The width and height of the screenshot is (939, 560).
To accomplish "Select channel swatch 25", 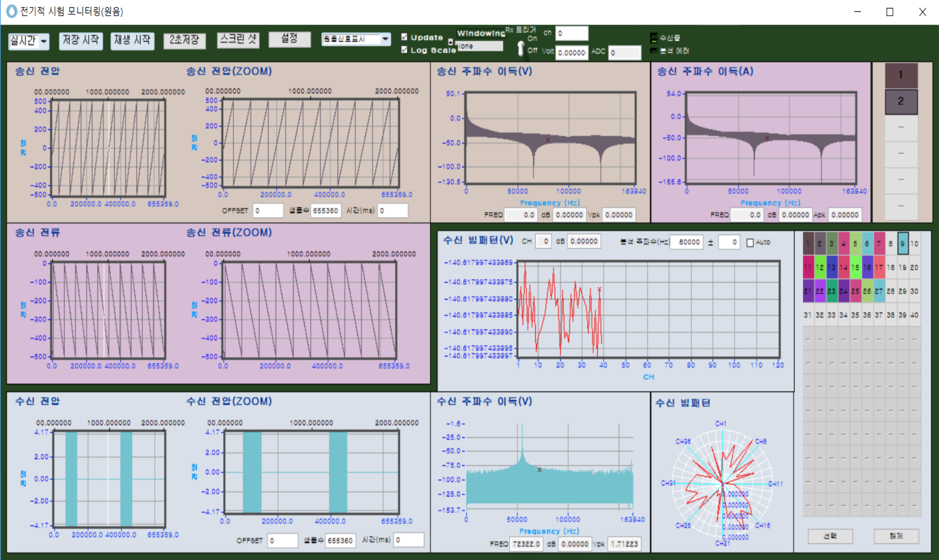I will (856, 291).
